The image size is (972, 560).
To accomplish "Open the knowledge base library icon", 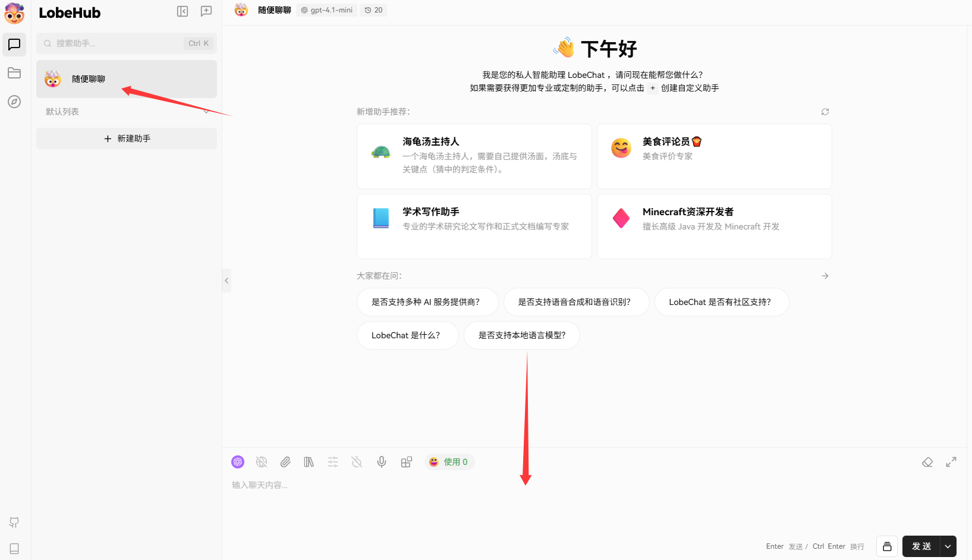I will [x=309, y=462].
